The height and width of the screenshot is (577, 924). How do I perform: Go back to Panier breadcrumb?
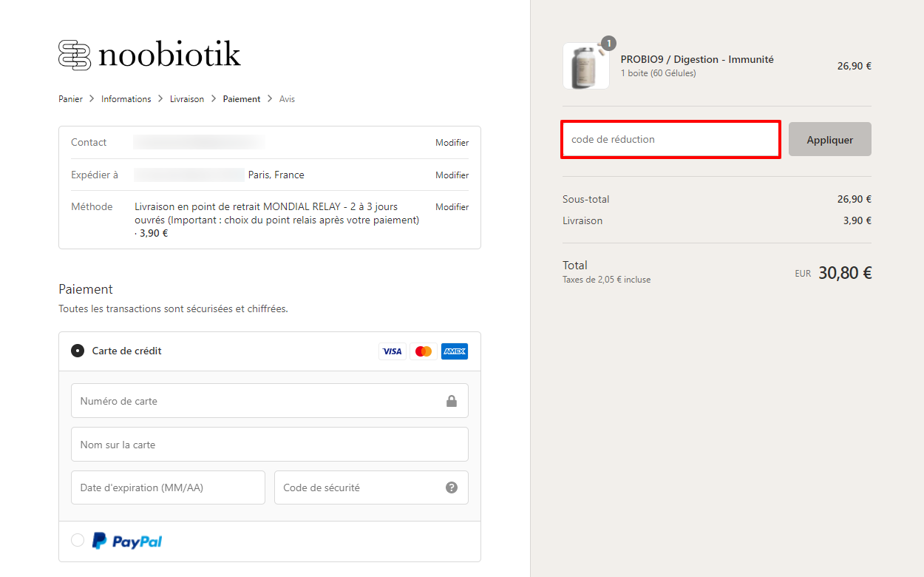tap(71, 99)
